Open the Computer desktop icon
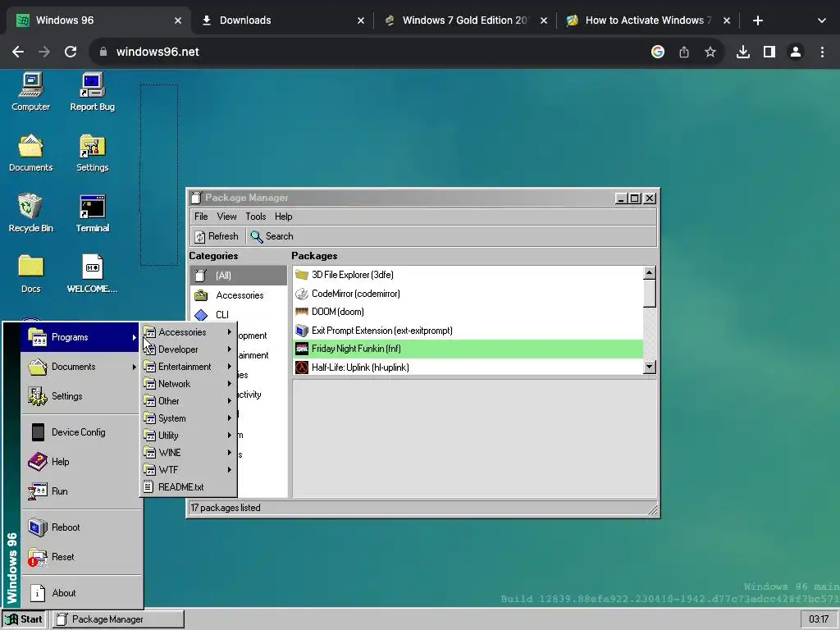The height and width of the screenshot is (630, 840). [30, 92]
